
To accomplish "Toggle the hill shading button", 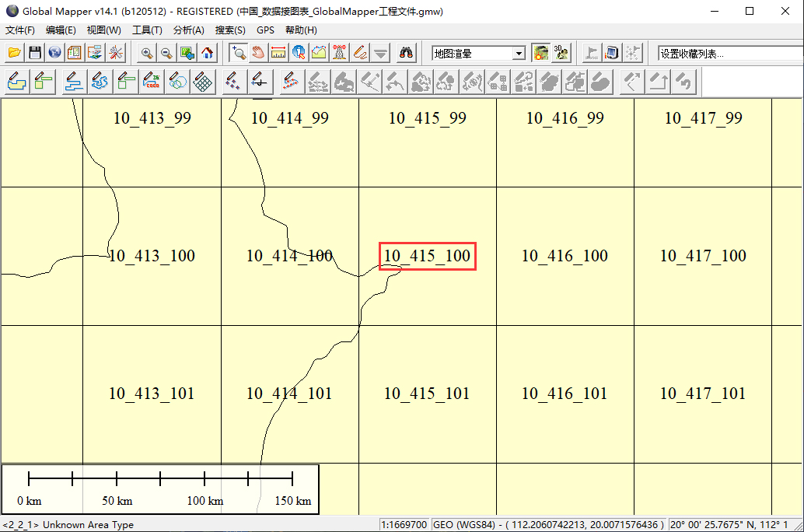I will (541, 53).
